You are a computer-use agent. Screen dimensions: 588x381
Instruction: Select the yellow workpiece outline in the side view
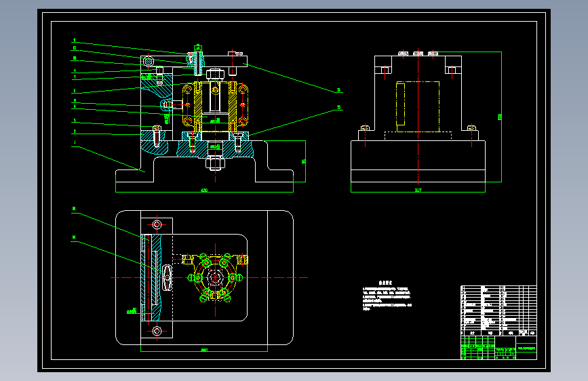pyautogui.click(x=418, y=106)
